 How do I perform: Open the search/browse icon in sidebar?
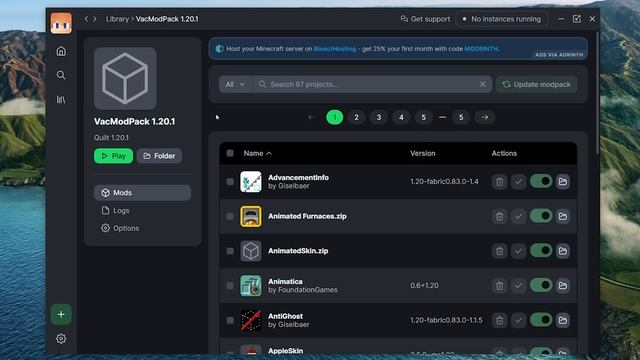pyautogui.click(x=61, y=75)
